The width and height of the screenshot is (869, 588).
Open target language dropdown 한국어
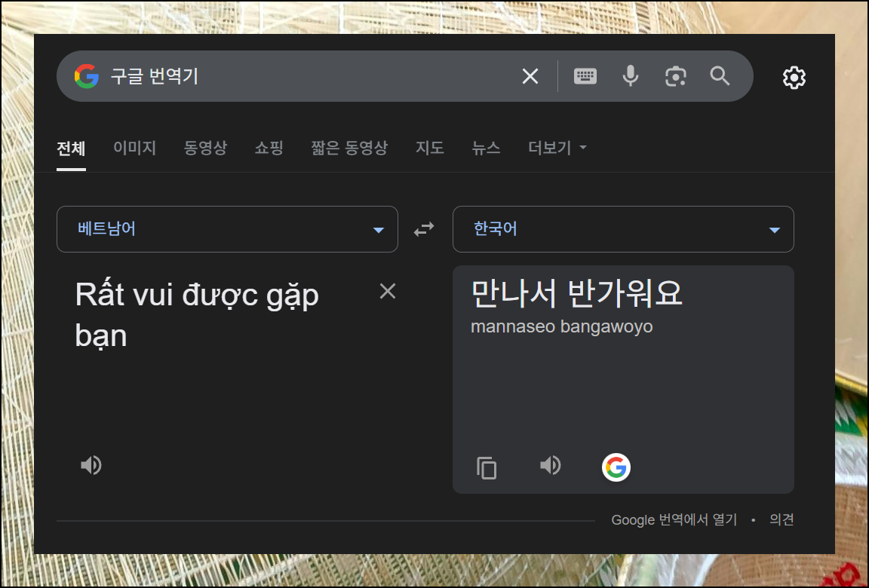point(623,229)
